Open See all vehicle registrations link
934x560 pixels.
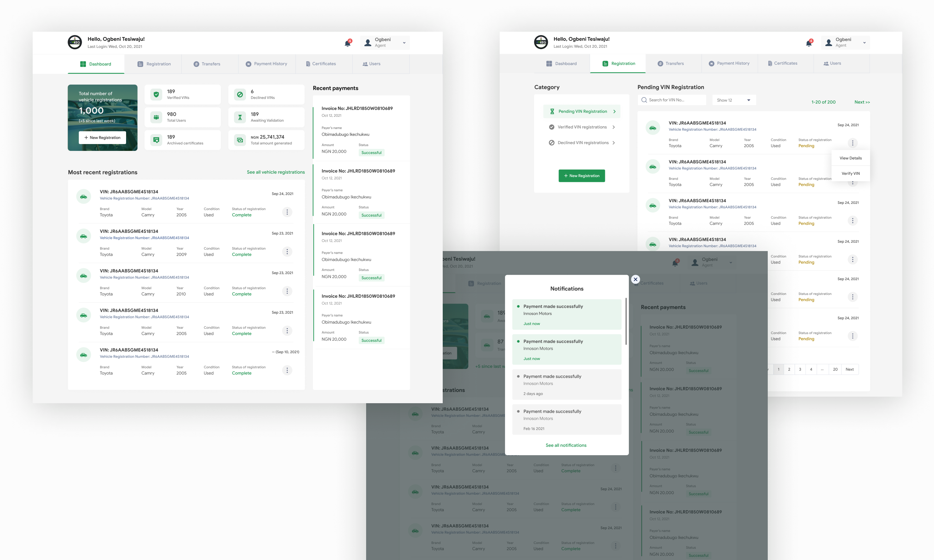[x=276, y=172]
